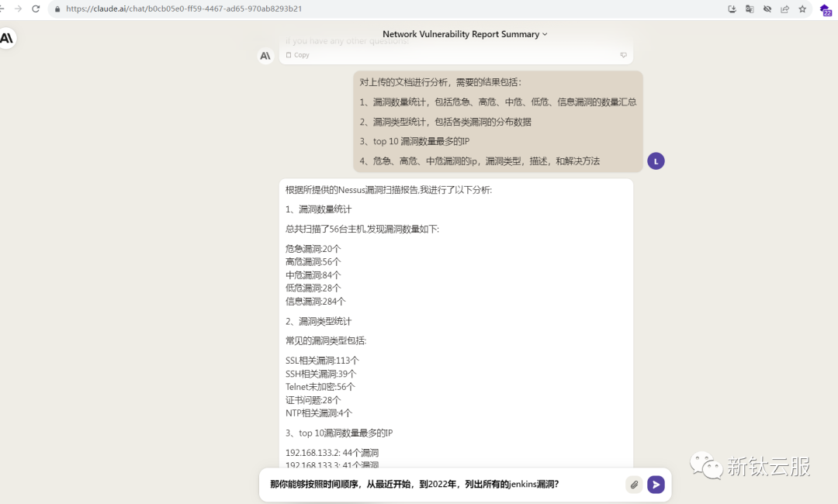Click the line Telnet未加密:56个
838x504 pixels.
click(320, 387)
